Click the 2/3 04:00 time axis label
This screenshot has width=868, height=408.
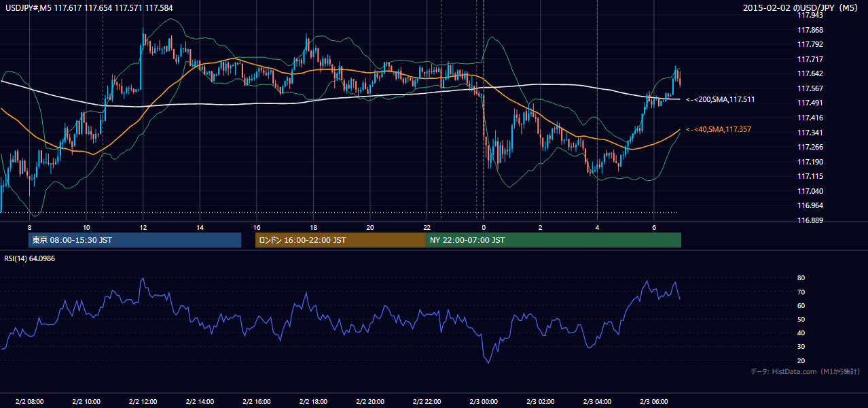(x=597, y=402)
